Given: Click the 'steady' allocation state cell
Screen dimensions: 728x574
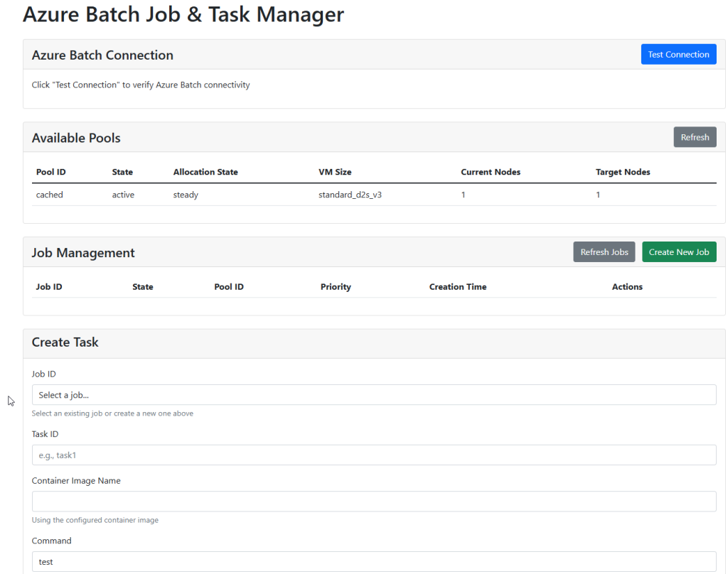Looking at the screenshot, I should (186, 195).
